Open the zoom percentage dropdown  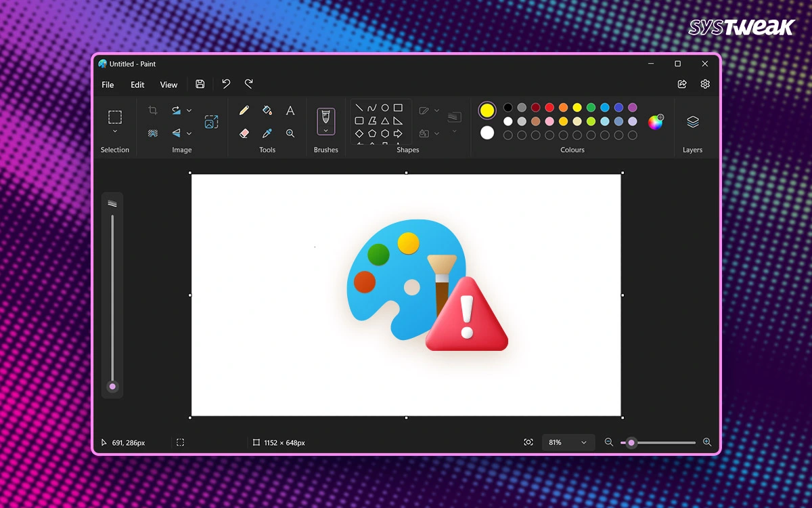pyautogui.click(x=568, y=442)
